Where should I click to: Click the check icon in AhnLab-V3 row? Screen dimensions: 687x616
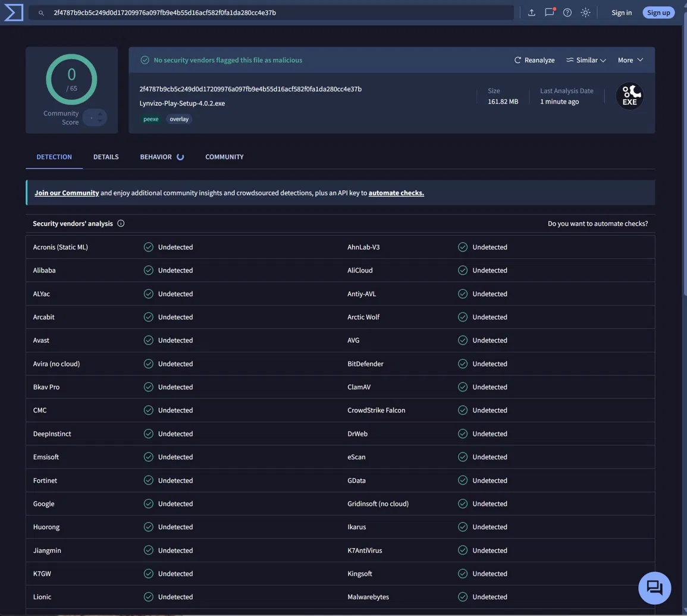(x=463, y=247)
